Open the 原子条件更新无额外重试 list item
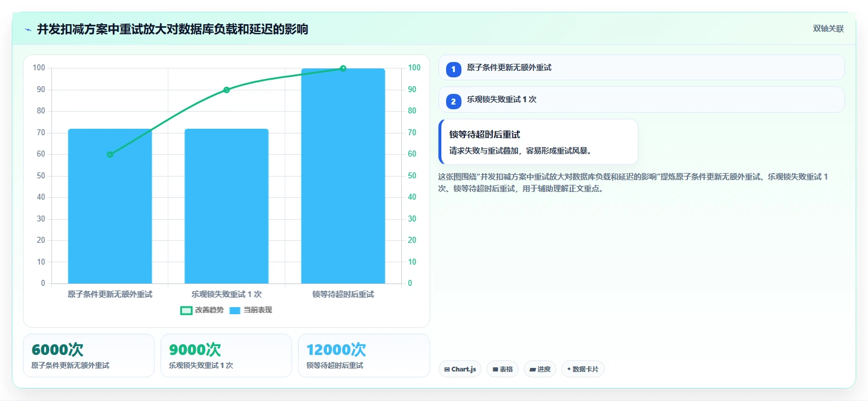 coord(641,67)
